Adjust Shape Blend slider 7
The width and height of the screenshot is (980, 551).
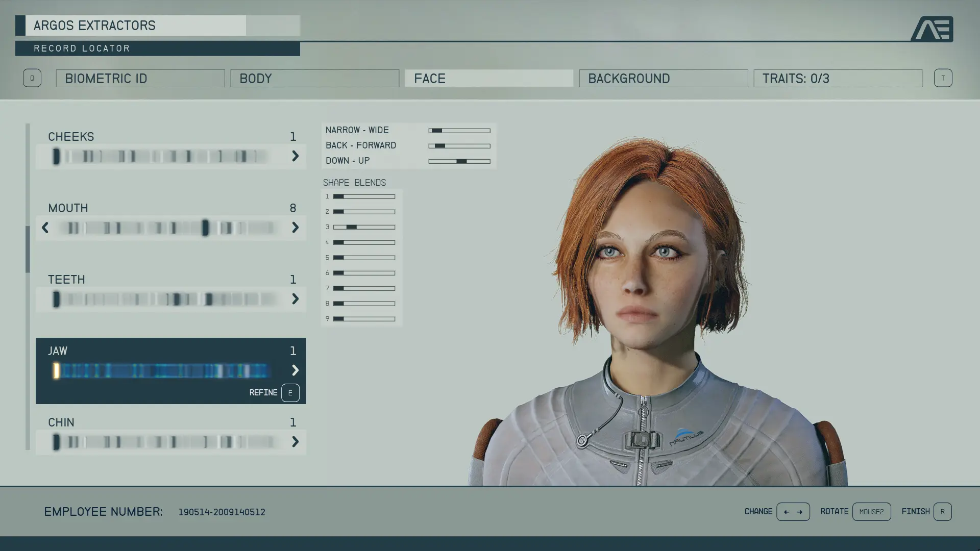click(x=364, y=288)
